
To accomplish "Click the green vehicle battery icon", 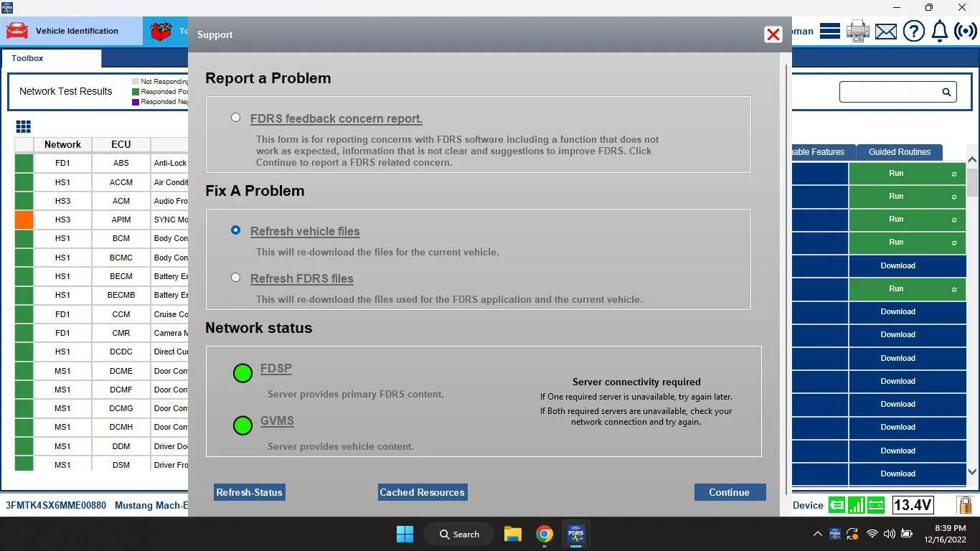I will (x=876, y=505).
